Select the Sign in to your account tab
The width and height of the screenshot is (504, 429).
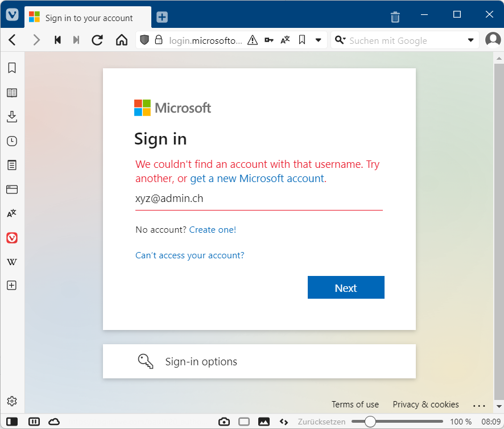88,18
